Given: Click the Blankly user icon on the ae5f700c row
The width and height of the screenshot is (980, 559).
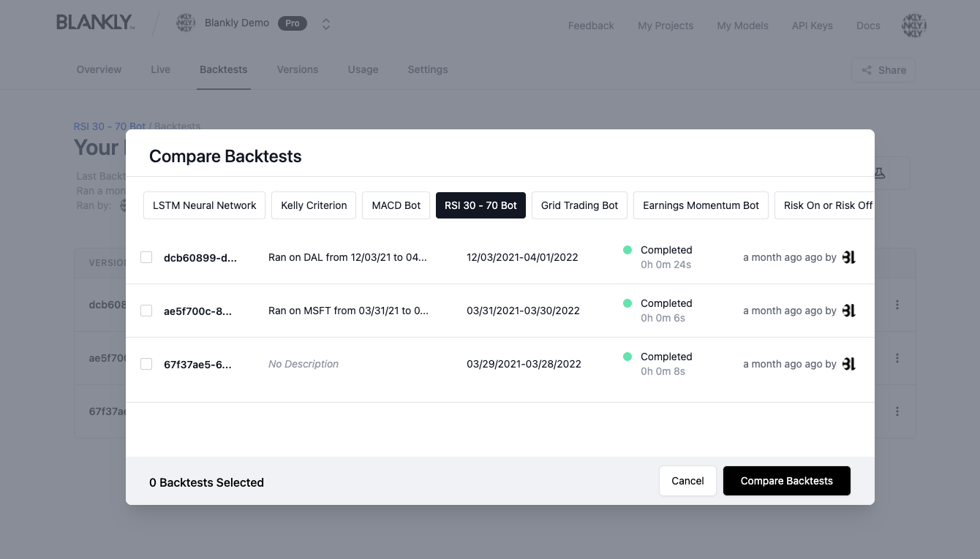Looking at the screenshot, I should (848, 310).
